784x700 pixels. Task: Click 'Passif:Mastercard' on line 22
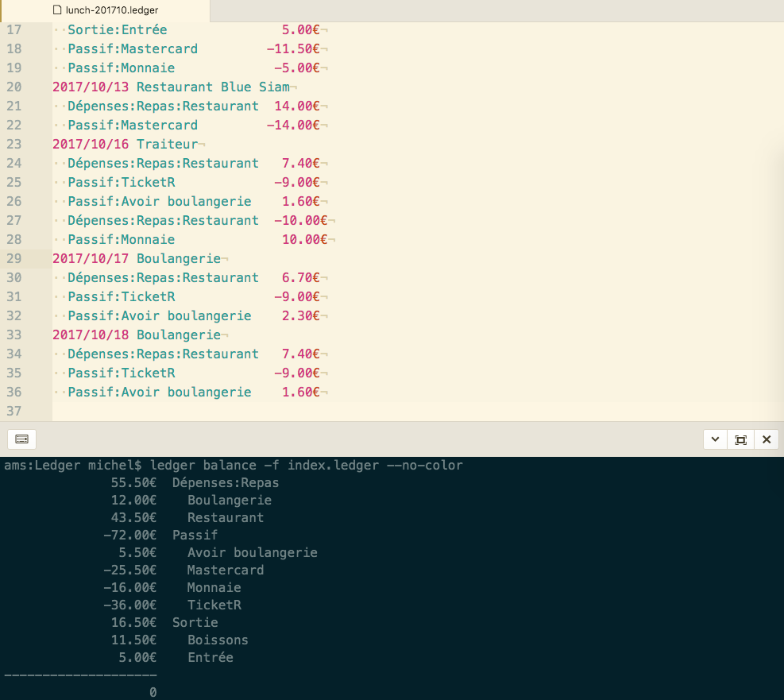pyautogui.click(x=133, y=125)
